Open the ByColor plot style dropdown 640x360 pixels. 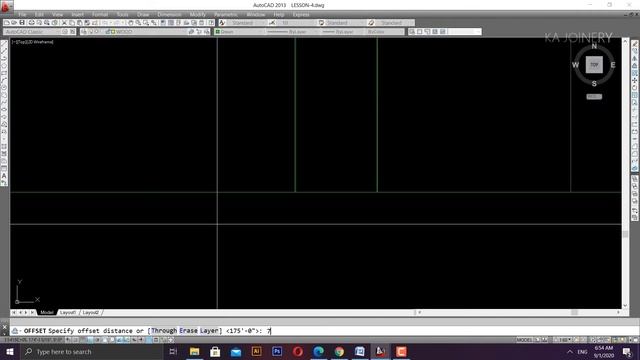[x=384, y=31]
